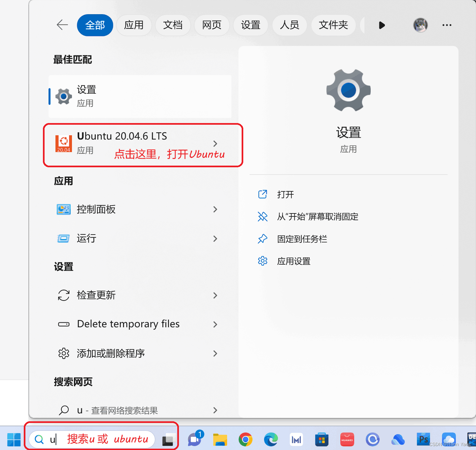This screenshot has height=450, width=476.
Task: Go back with the left arrow
Action: click(62, 25)
